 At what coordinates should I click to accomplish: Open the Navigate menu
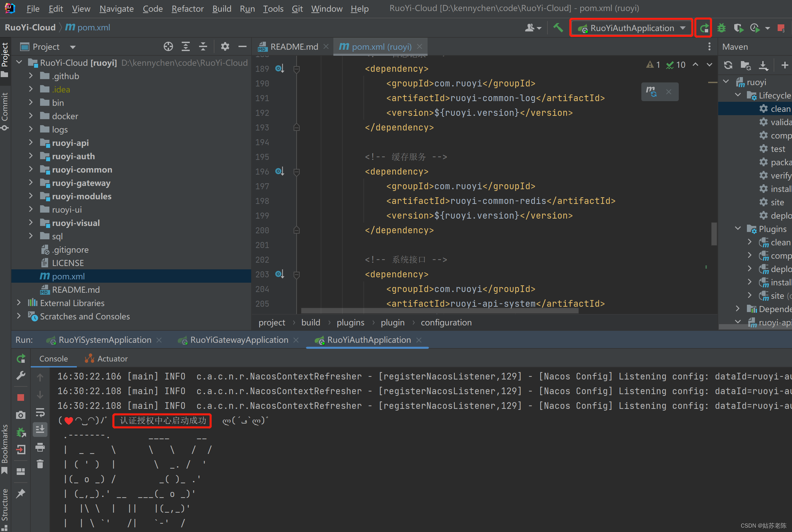coord(117,8)
